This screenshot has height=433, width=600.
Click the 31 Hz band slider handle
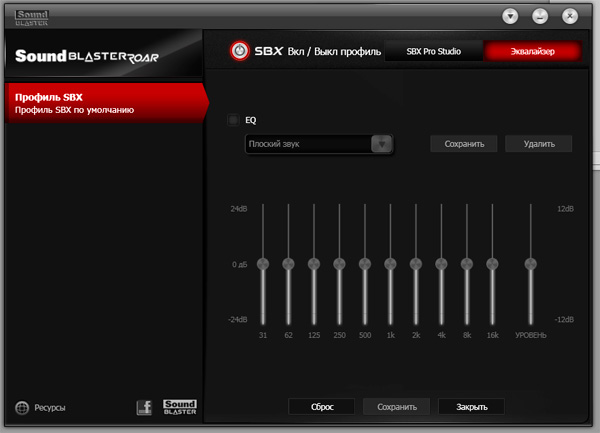pos(263,264)
